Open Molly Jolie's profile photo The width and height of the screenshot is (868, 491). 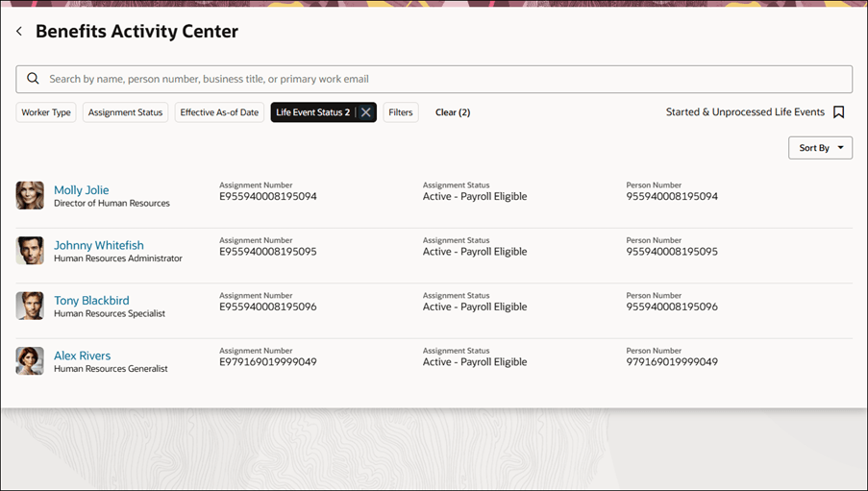(30, 195)
